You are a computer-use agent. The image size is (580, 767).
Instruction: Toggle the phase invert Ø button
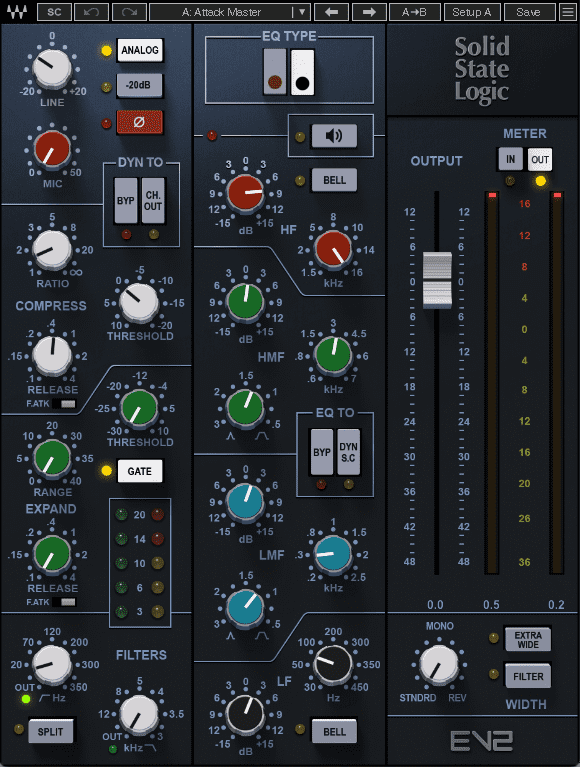(x=139, y=122)
